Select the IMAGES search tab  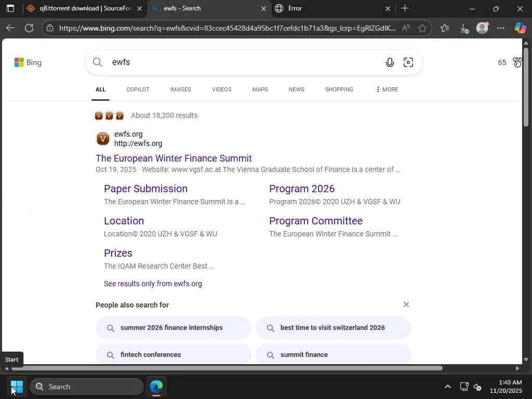(x=180, y=89)
